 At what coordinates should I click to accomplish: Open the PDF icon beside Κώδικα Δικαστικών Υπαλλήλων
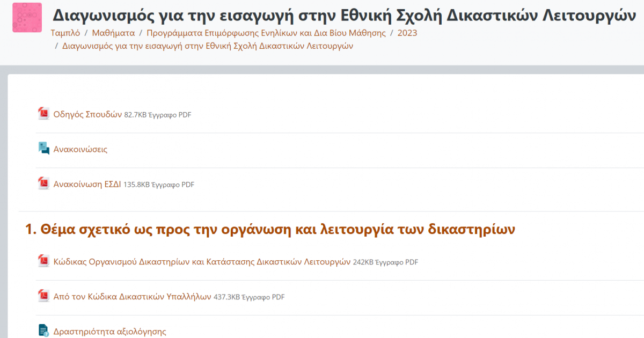pos(43,297)
